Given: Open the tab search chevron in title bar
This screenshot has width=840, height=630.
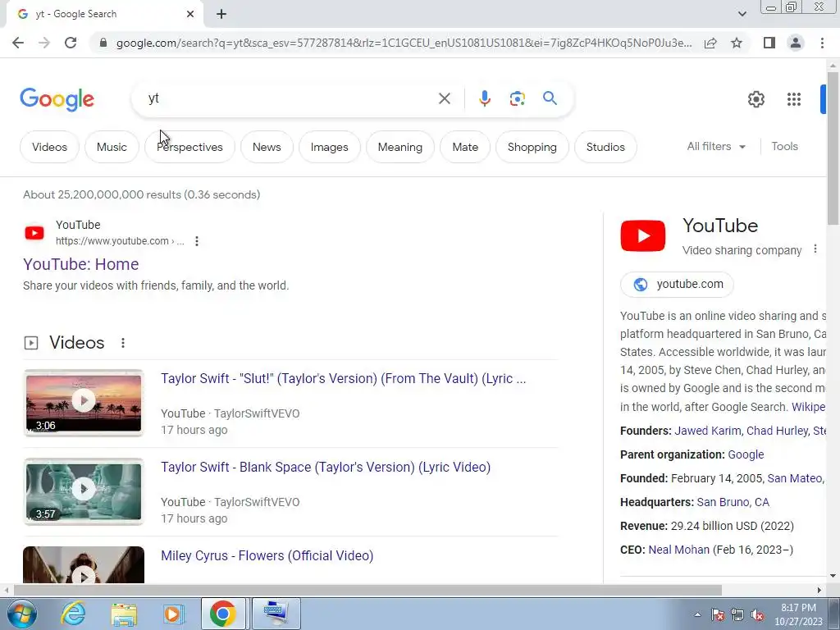Looking at the screenshot, I should click(x=742, y=14).
